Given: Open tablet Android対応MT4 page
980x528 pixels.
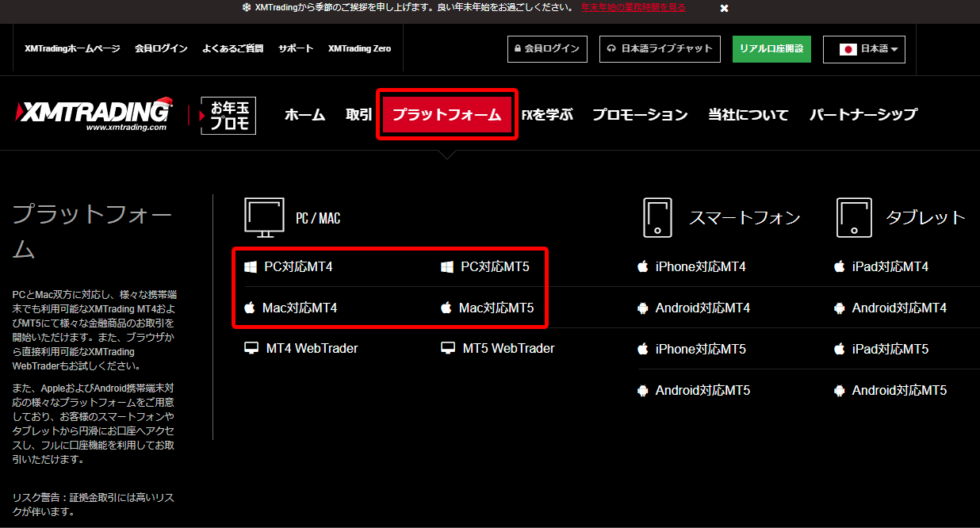Looking at the screenshot, I should coord(899,308).
